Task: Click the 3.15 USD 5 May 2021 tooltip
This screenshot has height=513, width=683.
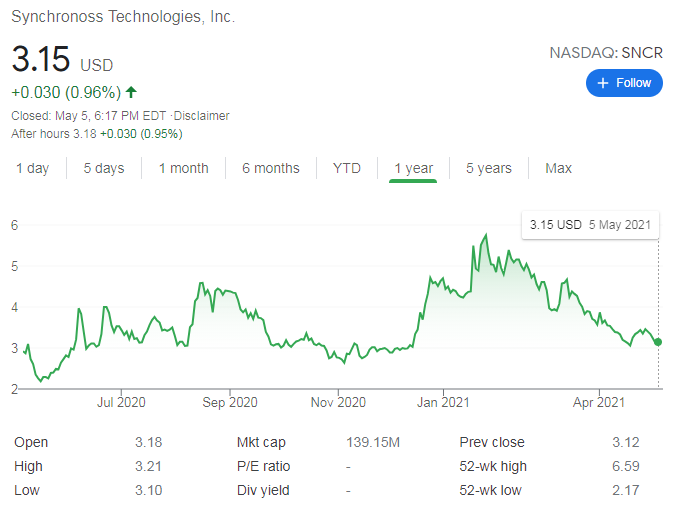Action: click(590, 225)
